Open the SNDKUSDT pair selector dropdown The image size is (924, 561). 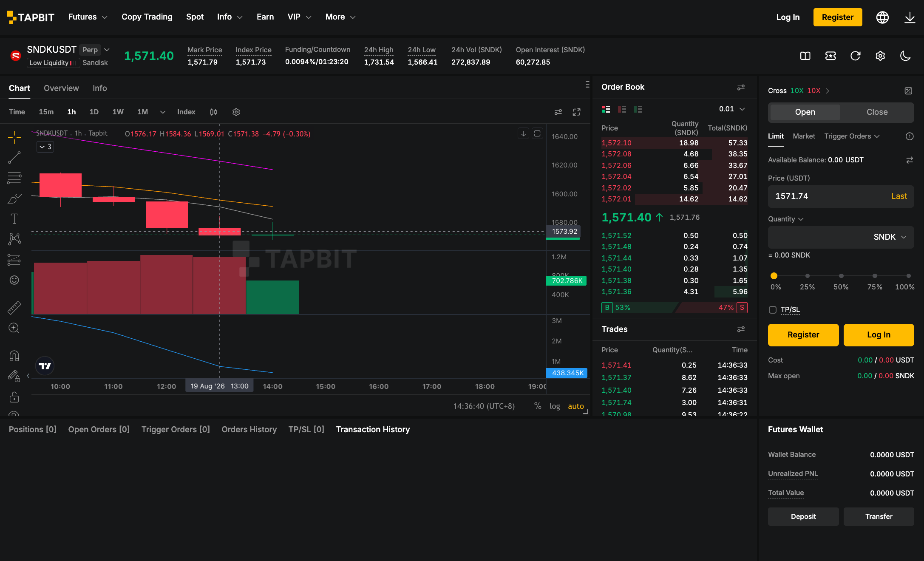(x=107, y=50)
